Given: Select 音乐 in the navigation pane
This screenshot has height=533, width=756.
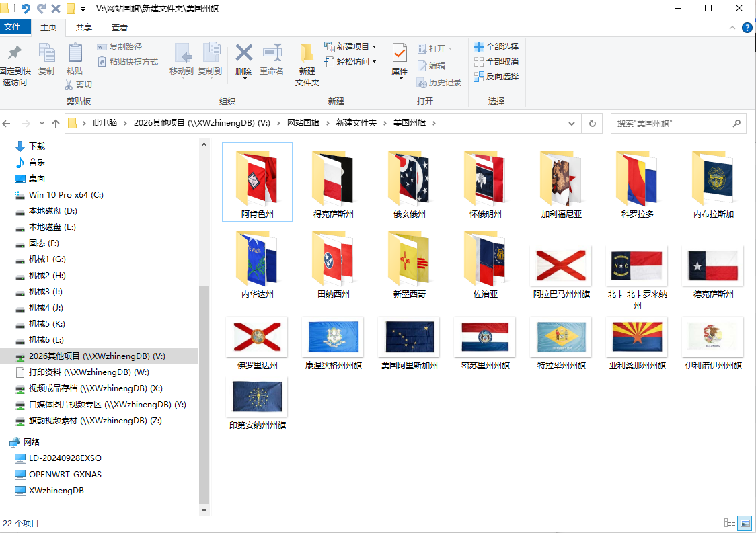Looking at the screenshot, I should [x=37, y=163].
